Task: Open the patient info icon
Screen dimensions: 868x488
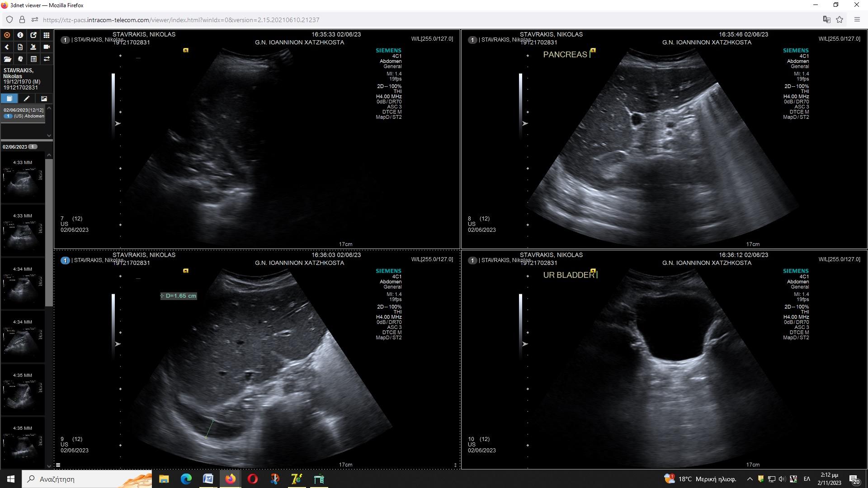Action: pyautogui.click(x=20, y=35)
